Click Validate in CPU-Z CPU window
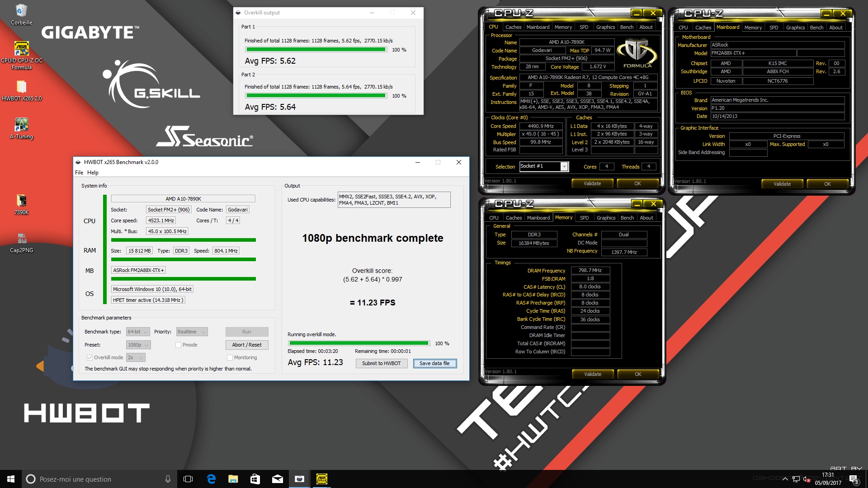This screenshot has width=868, height=488. 592,183
